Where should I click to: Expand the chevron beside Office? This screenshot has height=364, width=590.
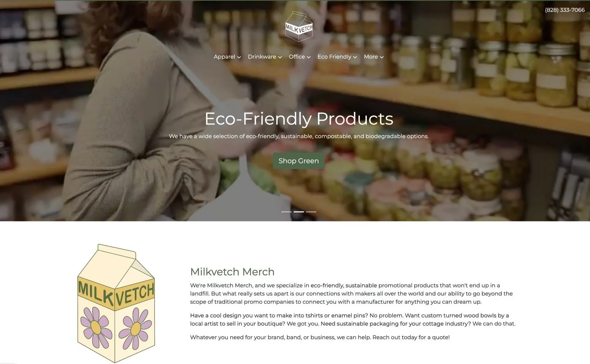pos(309,57)
